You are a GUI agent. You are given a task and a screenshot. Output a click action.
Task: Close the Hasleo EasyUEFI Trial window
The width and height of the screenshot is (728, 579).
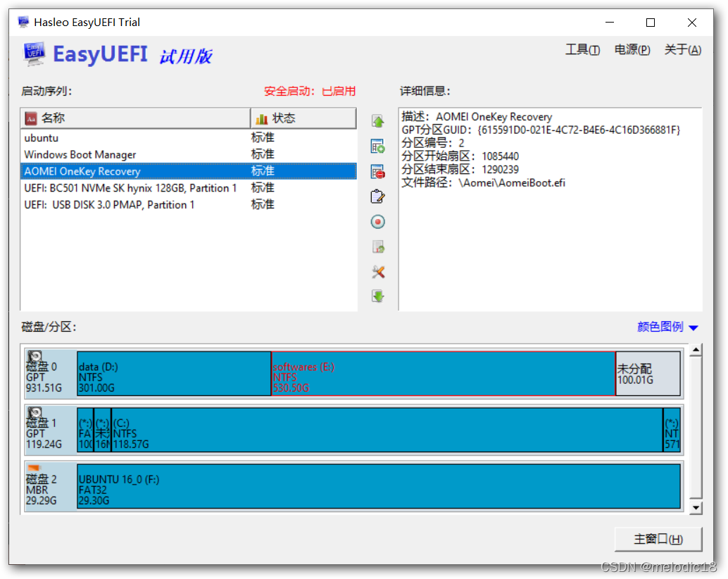(692, 23)
